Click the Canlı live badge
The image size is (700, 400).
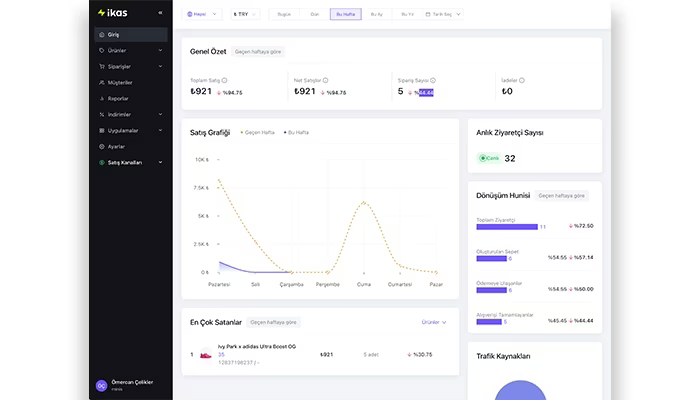[489, 158]
